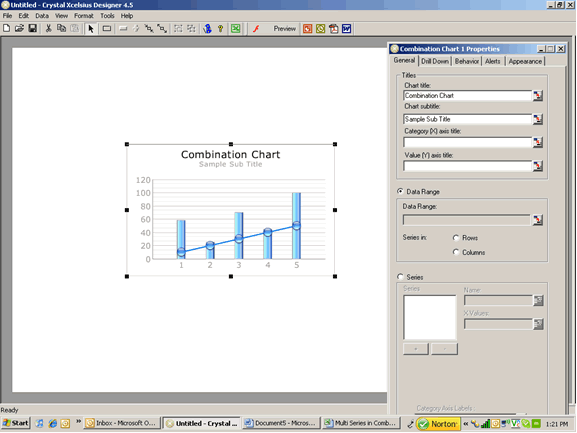Screen dimensions: 577x433
Task: Click the X-Values cell selector icon
Action: tap(538, 324)
